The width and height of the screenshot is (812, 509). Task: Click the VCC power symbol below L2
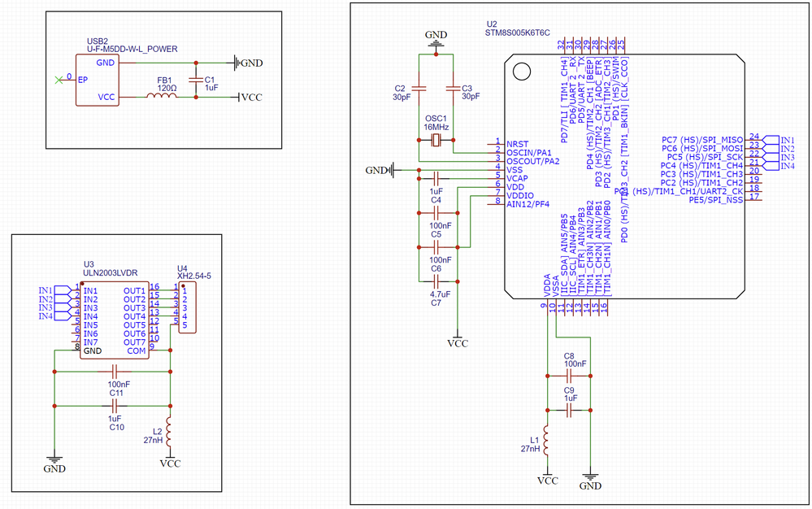170,460
